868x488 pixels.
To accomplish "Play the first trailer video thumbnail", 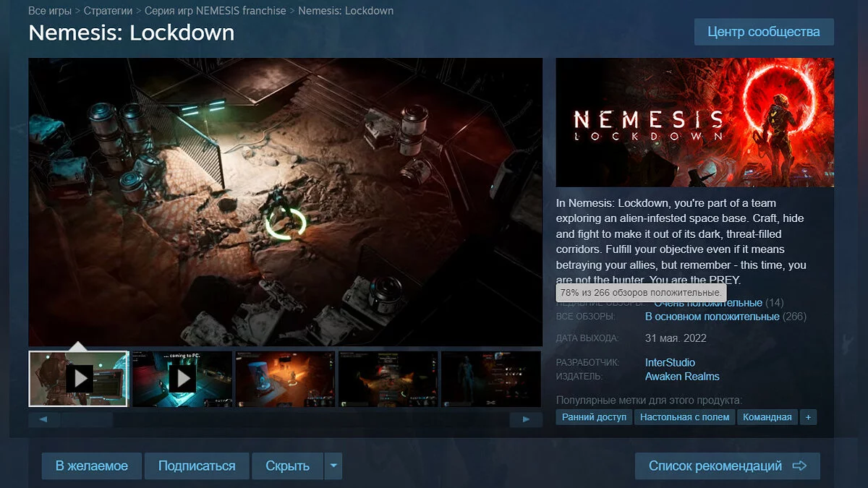I will [x=79, y=378].
